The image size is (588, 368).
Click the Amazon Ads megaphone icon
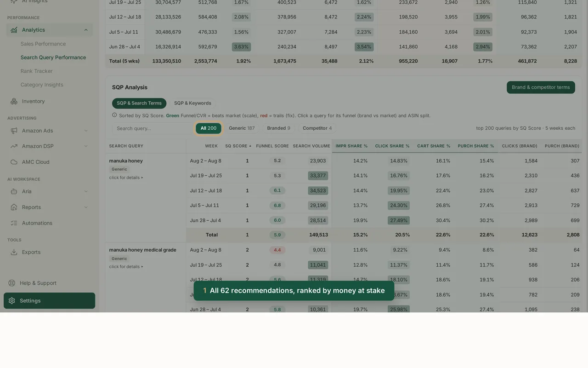[14, 131]
